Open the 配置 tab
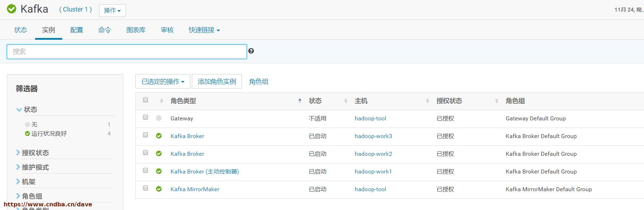 77,30
